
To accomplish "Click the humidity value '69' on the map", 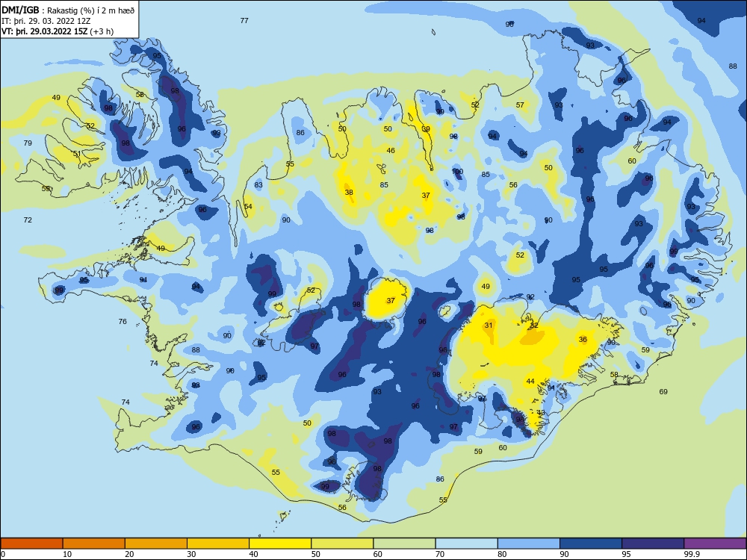I will (663, 391).
